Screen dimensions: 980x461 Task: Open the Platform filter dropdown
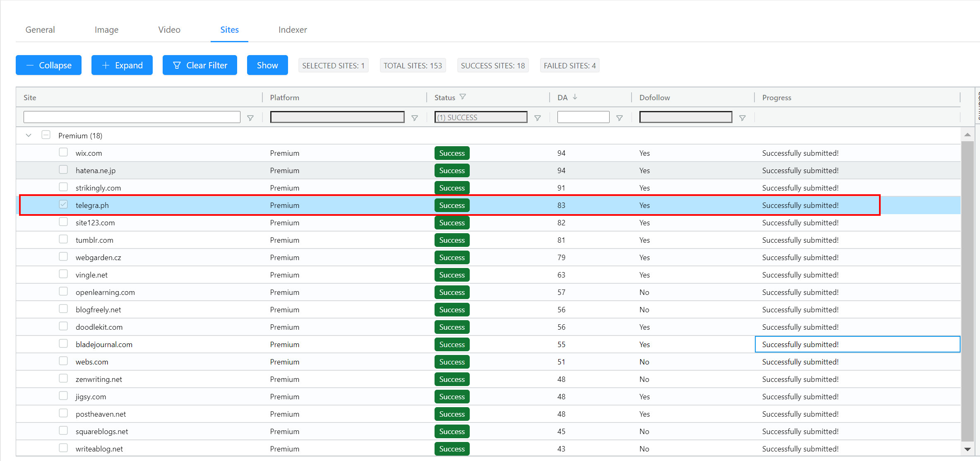pyautogui.click(x=337, y=117)
